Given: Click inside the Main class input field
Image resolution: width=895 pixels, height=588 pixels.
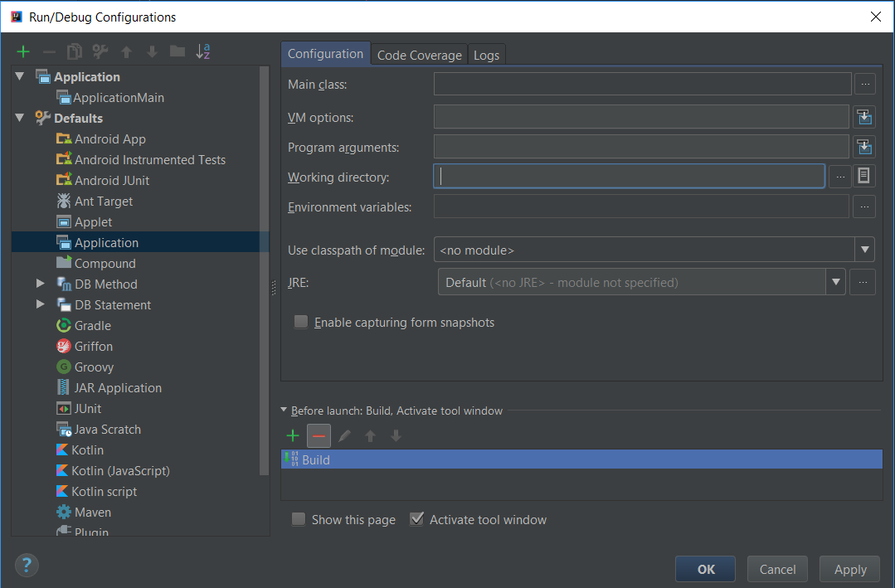Looking at the screenshot, I should tap(642, 84).
